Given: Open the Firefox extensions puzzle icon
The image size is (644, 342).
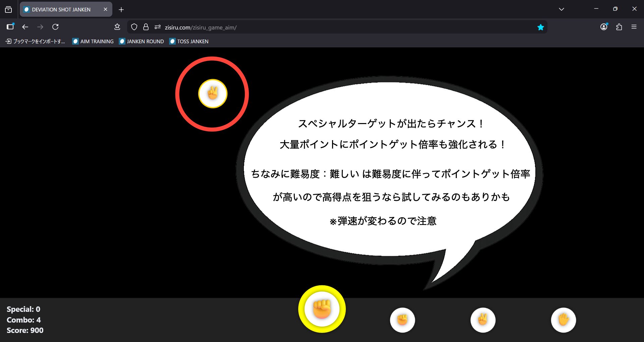Looking at the screenshot, I should [619, 27].
